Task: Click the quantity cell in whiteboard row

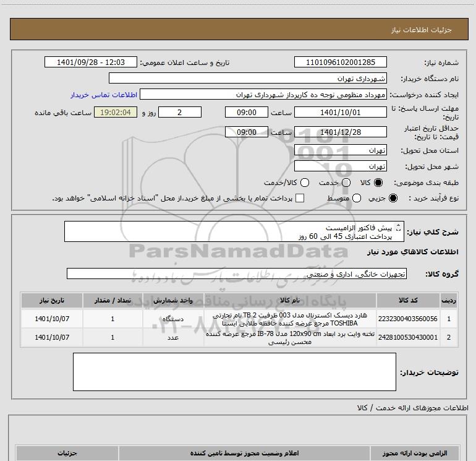Action: (113, 337)
